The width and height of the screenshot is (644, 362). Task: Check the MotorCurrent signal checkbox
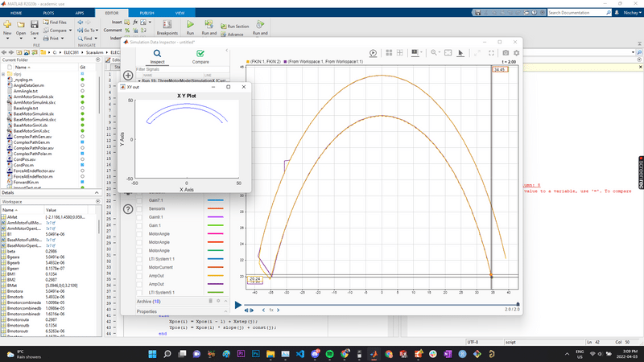(x=139, y=267)
